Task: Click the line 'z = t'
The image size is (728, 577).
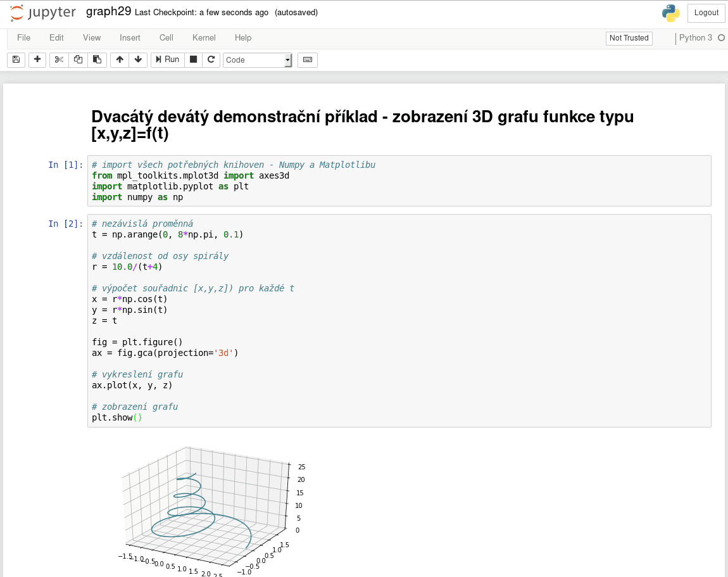Action: (104, 321)
